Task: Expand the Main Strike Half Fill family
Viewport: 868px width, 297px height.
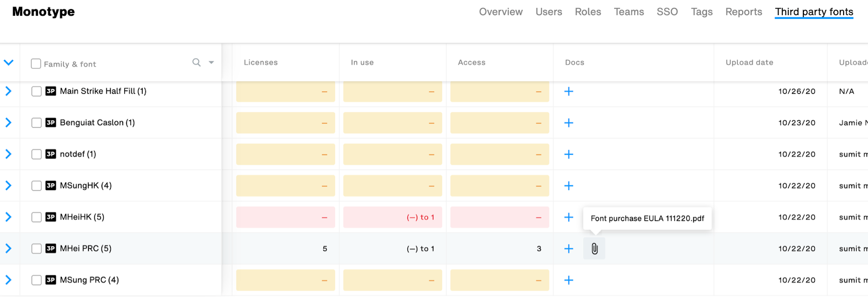Action: click(8, 91)
